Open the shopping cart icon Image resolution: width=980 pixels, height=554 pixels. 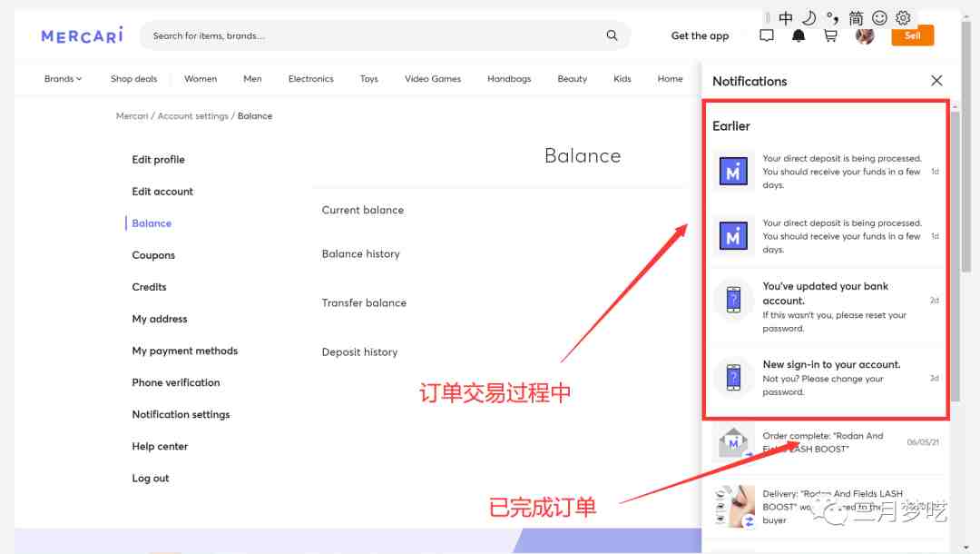click(830, 35)
